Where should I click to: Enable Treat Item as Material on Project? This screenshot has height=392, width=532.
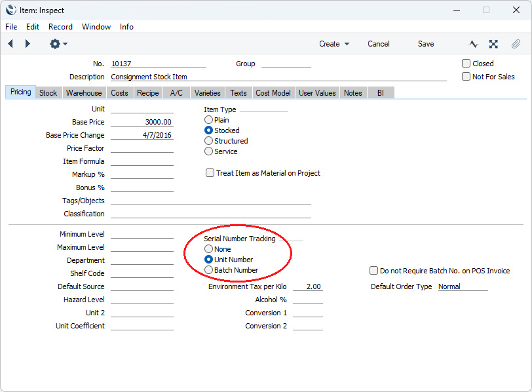click(x=210, y=173)
